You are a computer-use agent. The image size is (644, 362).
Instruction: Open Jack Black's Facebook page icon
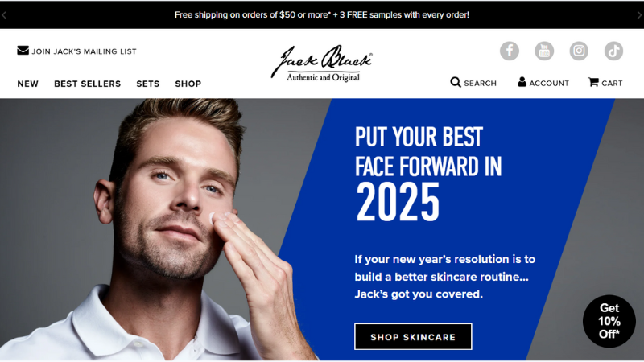point(510,51)
